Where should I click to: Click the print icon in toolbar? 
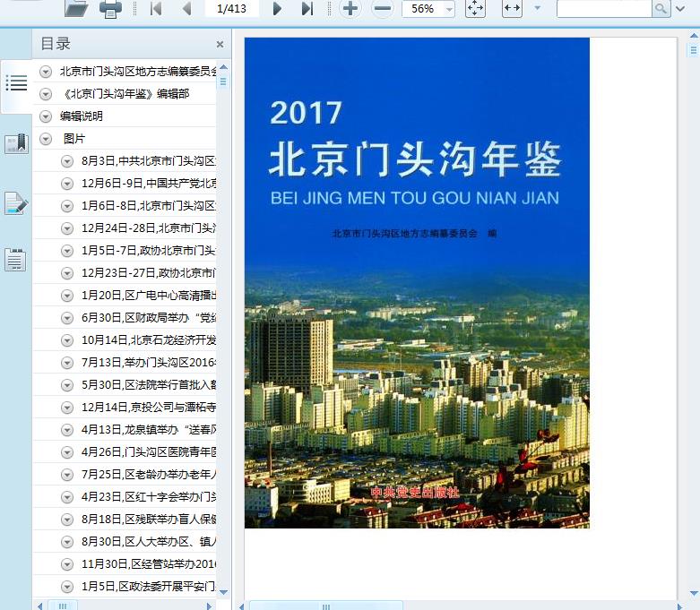coord(110,9)
